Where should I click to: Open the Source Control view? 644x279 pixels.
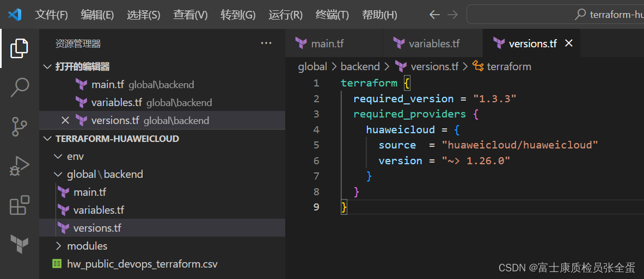click(19, 126)
